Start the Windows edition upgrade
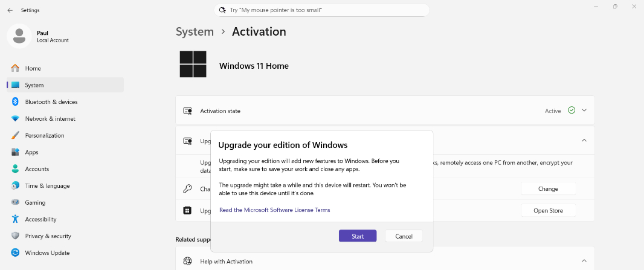 click(357, 236)
